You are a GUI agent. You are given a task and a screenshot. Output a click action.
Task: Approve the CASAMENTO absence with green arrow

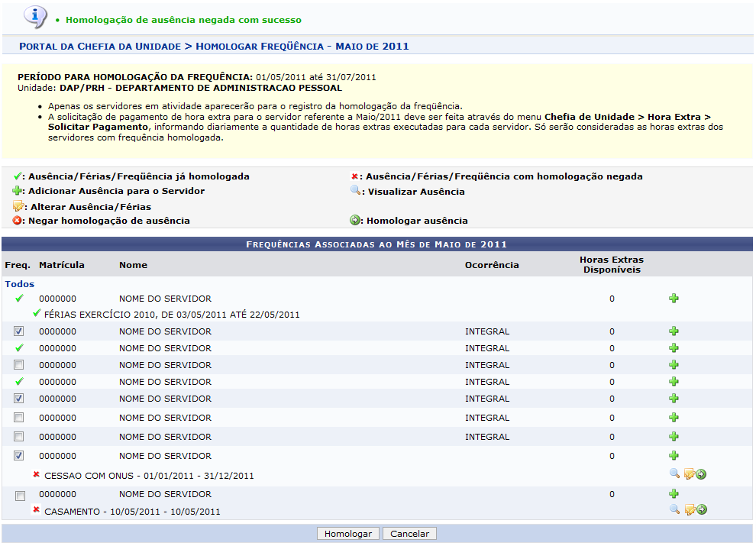click(701, 509)
